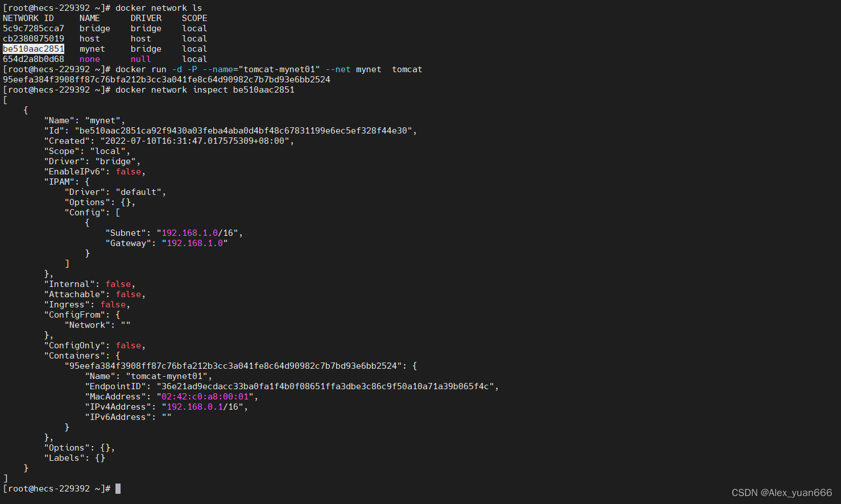Click the "Ingress": false line

(x=87, y=305)
